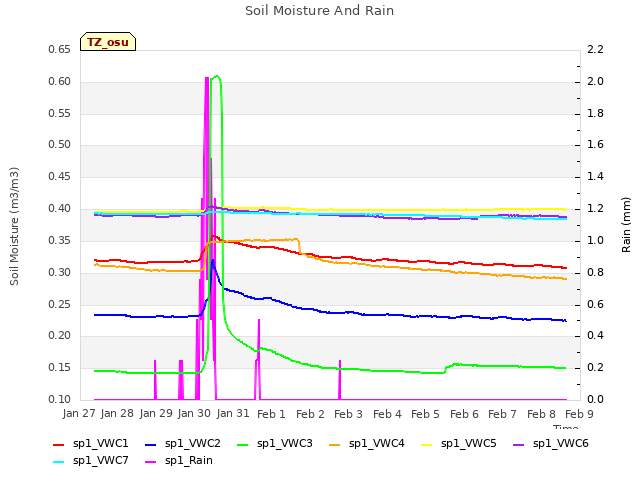Click the Feb 1 x-axis tick label
The height and width of the screenshot is (480, 640).
[x=271, y=414]
